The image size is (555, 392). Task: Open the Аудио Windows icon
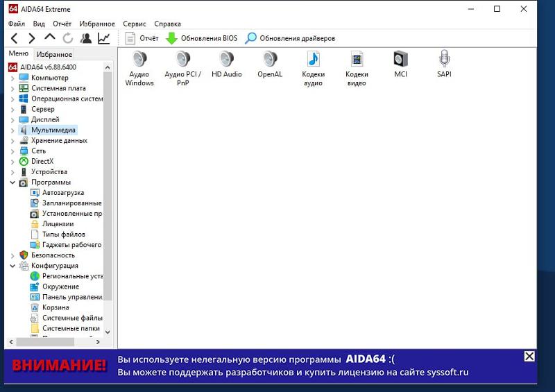(139, 69)
